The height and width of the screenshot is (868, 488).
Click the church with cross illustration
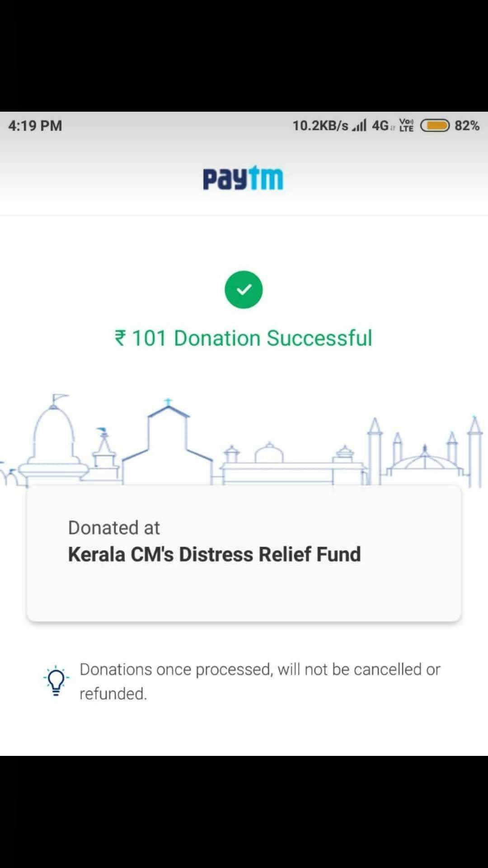(168, 443)
